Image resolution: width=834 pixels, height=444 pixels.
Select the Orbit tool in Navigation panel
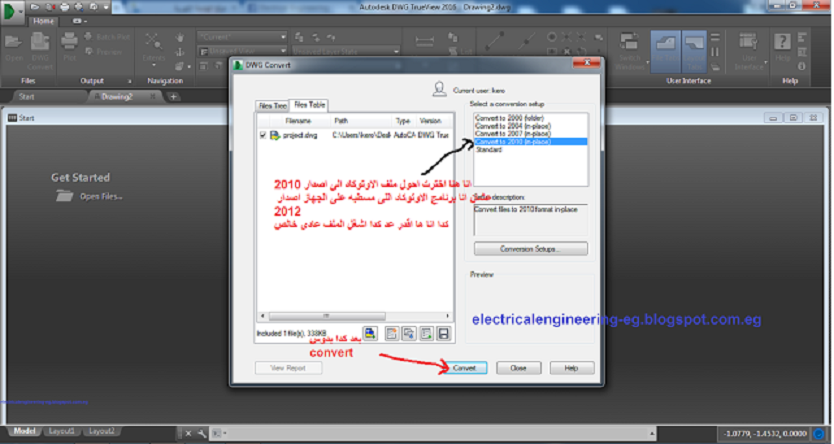click(180, 52)
